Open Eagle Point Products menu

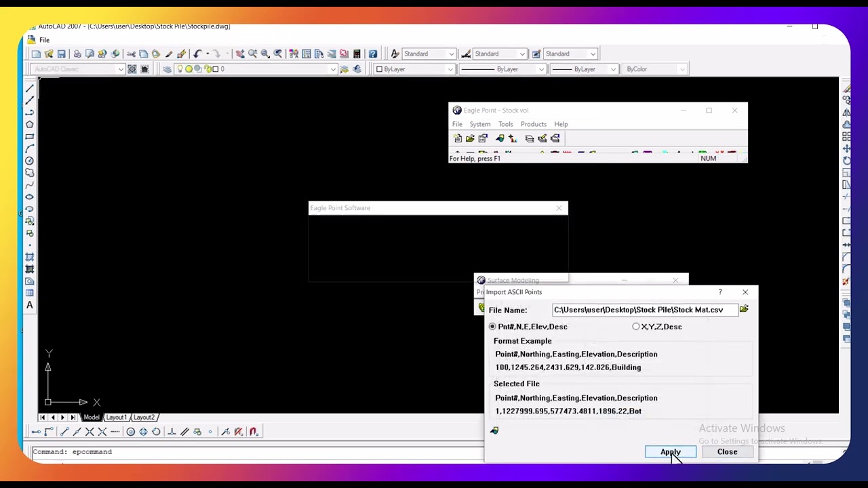pyautogui.click(x=533, y=124)
